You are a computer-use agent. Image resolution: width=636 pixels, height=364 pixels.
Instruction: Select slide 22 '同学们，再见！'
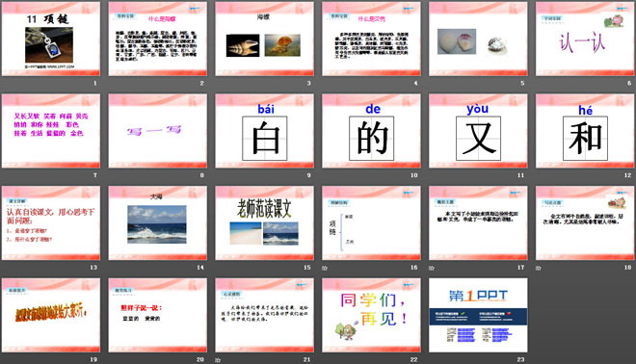[371, 315]
